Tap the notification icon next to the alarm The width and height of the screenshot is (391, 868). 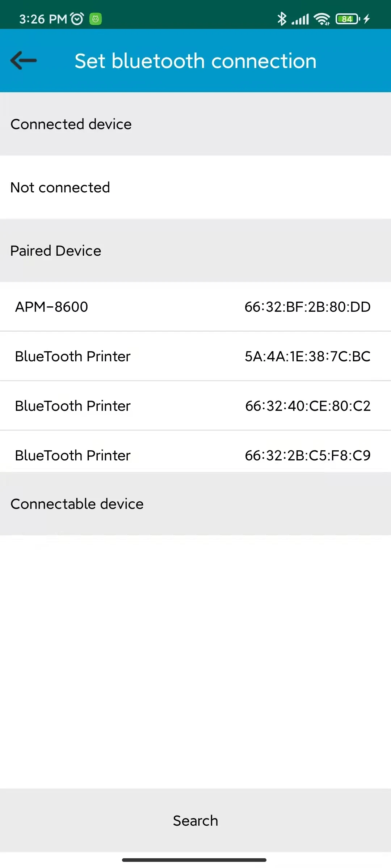[x=96, y=18]
